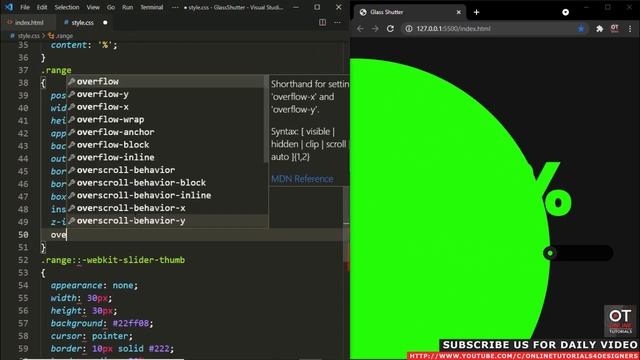The width and height of the screenshot is (640, 360).
Task: Select the overscroll-behavior suggestion
Action: (x=167, y=170)
